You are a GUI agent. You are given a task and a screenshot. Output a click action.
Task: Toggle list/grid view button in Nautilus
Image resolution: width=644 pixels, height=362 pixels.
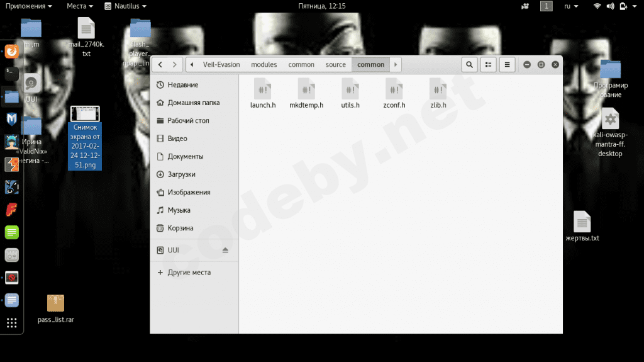488,64
